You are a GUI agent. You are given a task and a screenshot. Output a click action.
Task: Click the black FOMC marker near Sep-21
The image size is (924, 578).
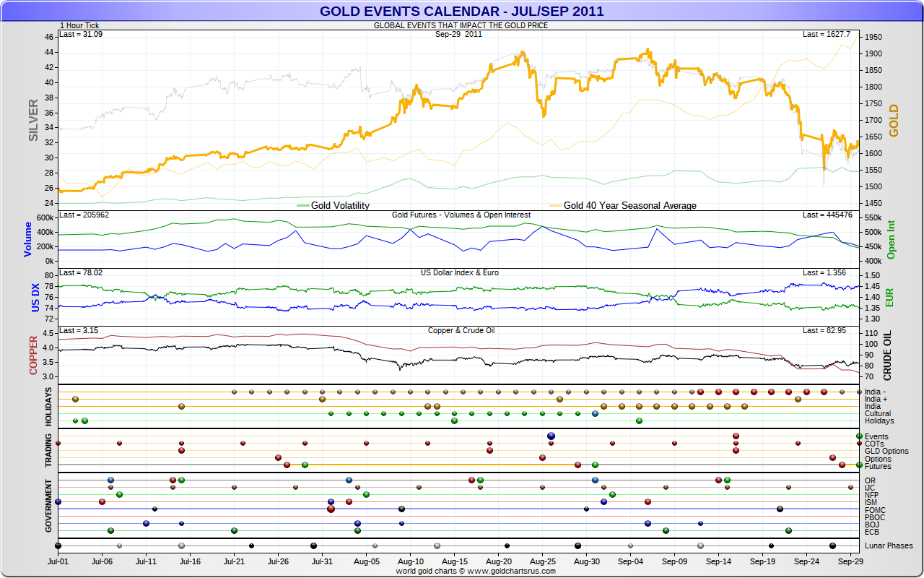click(x=780, y=509)
